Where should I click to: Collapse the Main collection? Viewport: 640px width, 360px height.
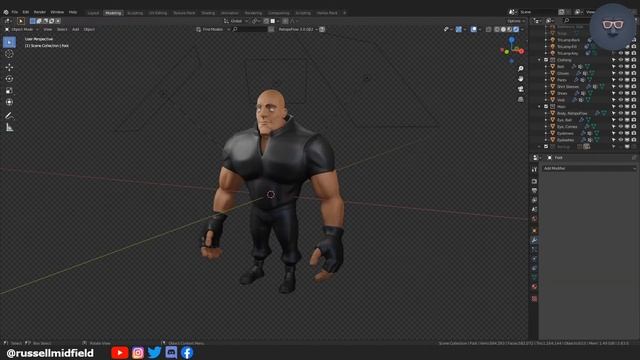(x=540, y=107)
